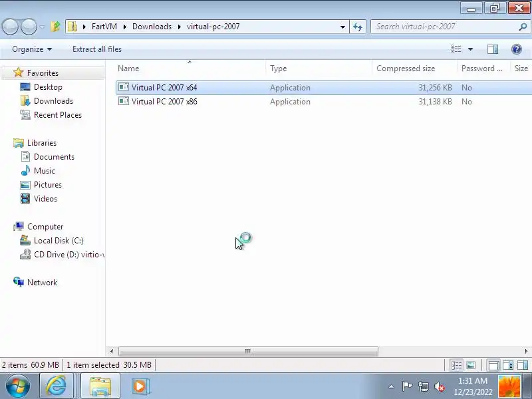Click the Back navigation arrow button
Screen dimensions: 532x399
(x=10, y=27)
